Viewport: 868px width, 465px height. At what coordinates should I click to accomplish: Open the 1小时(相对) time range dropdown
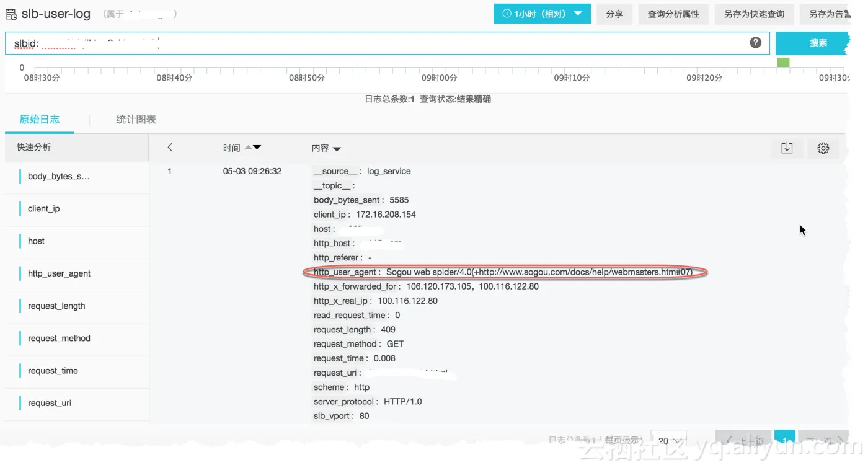pyautogui.click(x=542, y=14)
